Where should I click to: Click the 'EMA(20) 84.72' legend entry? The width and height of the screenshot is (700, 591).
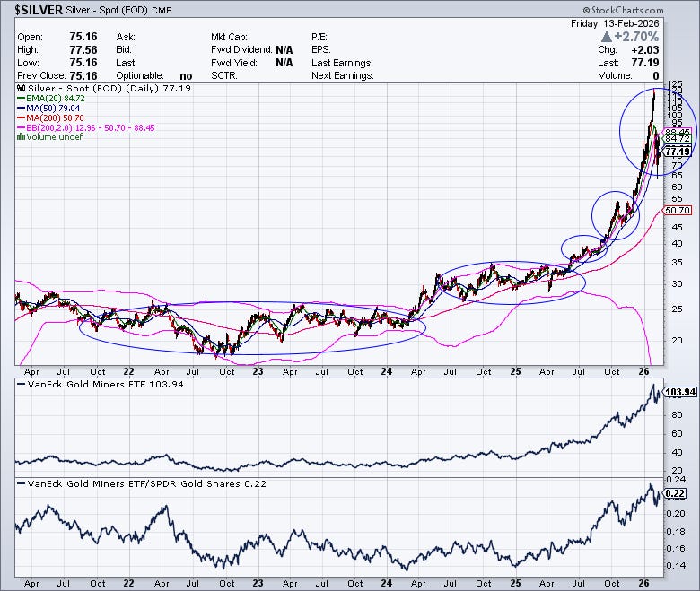(56, 98)
